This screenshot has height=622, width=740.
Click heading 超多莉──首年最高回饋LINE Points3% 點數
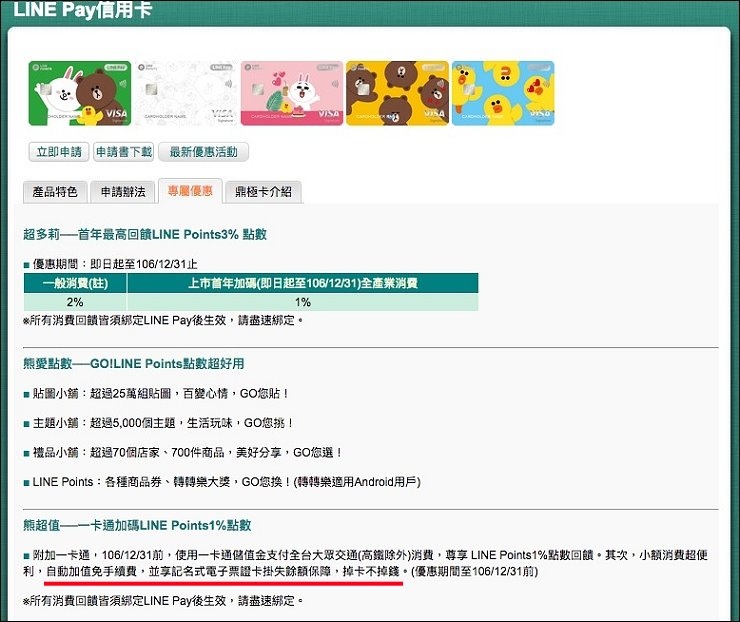coord(145,234)
